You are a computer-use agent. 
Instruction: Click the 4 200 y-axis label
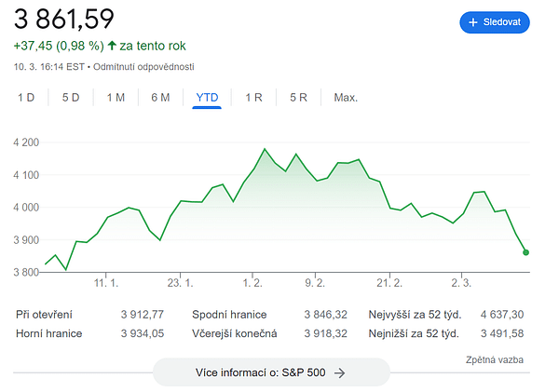click(26, 142)
